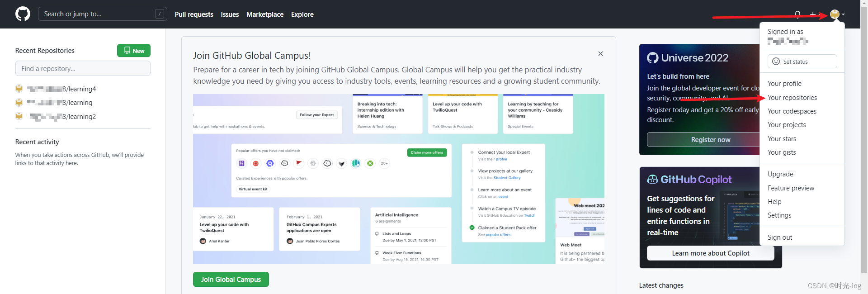This screenshot has width=868, height=294.
Task: Click the Find a repository input
Action: 83,68
